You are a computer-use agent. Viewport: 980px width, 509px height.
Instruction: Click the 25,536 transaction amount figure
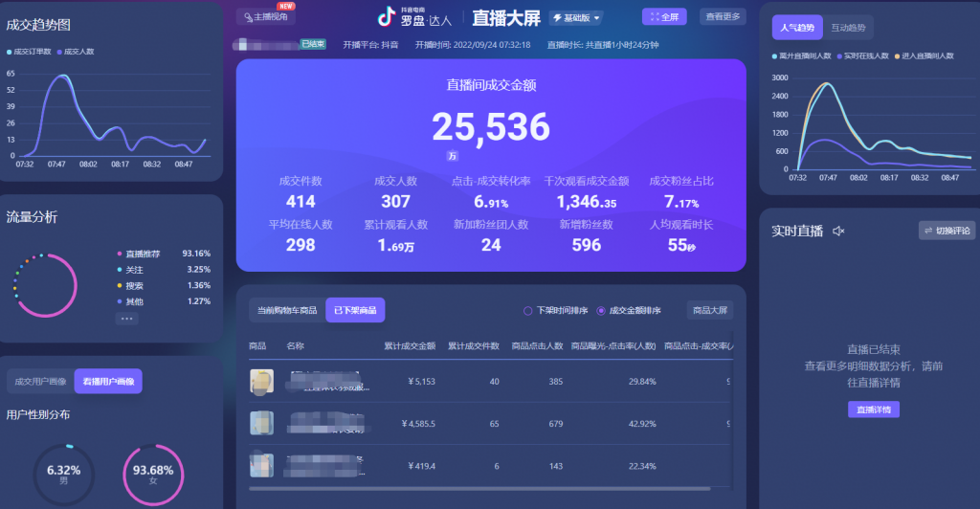coord(491,127)
